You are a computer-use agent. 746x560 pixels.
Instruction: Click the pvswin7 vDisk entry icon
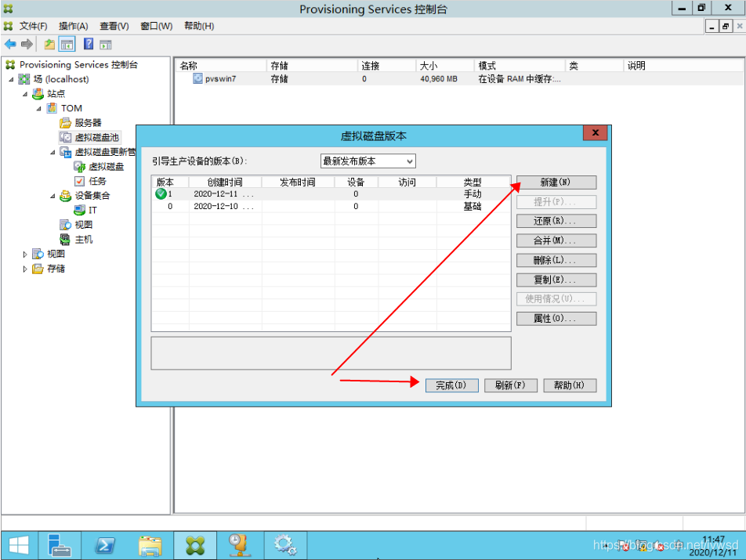tap(197, 79)
